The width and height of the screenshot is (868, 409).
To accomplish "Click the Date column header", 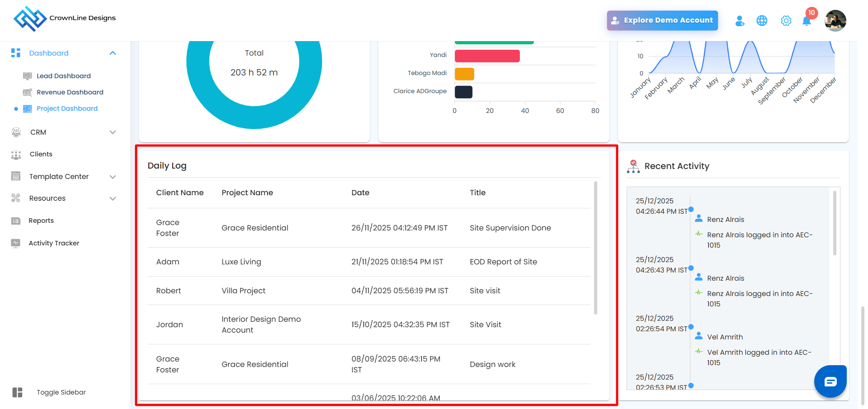I will [x=360, y=193].
